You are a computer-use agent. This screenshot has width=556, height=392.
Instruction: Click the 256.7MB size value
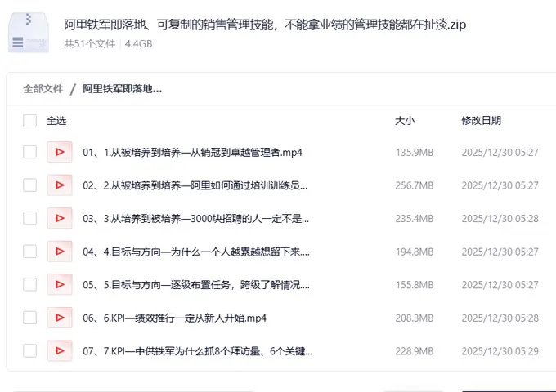(415, 185)
